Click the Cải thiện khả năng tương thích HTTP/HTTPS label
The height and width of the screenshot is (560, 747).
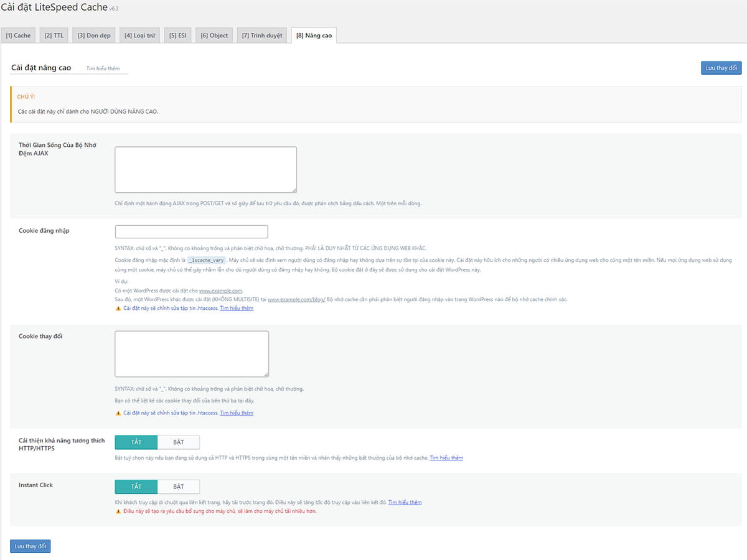(x=62, y=444)
